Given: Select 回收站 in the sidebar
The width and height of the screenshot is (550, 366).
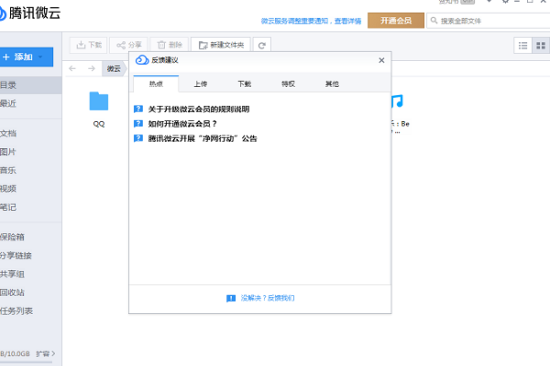Looking at the screenshot, I should pyautogui.click(x=13, y=292).
